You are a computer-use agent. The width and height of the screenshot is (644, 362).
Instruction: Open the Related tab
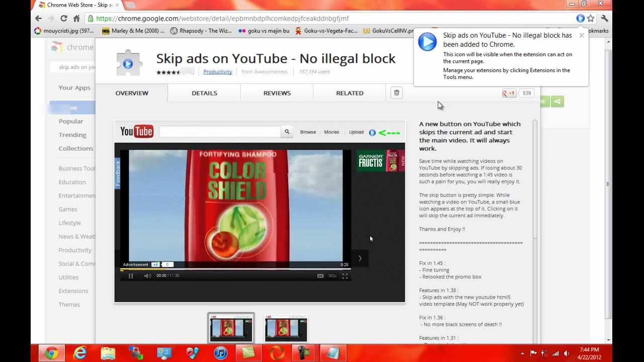pos(350,93)
